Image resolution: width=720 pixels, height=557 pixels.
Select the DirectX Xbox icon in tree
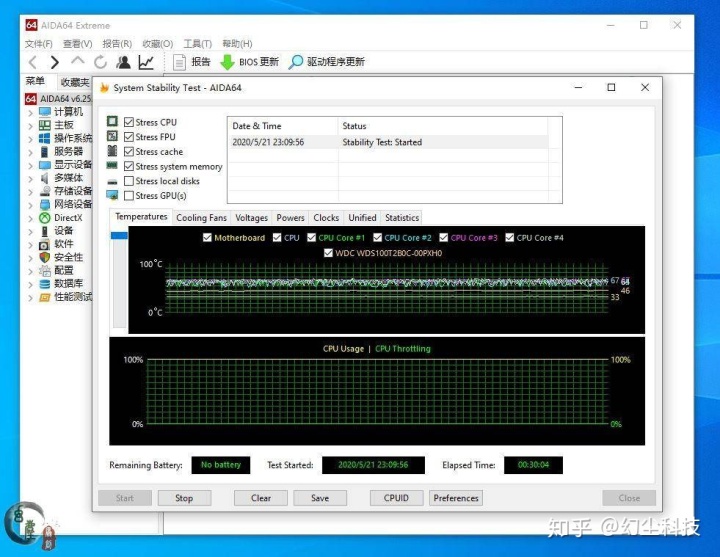(x=45, y=218)
